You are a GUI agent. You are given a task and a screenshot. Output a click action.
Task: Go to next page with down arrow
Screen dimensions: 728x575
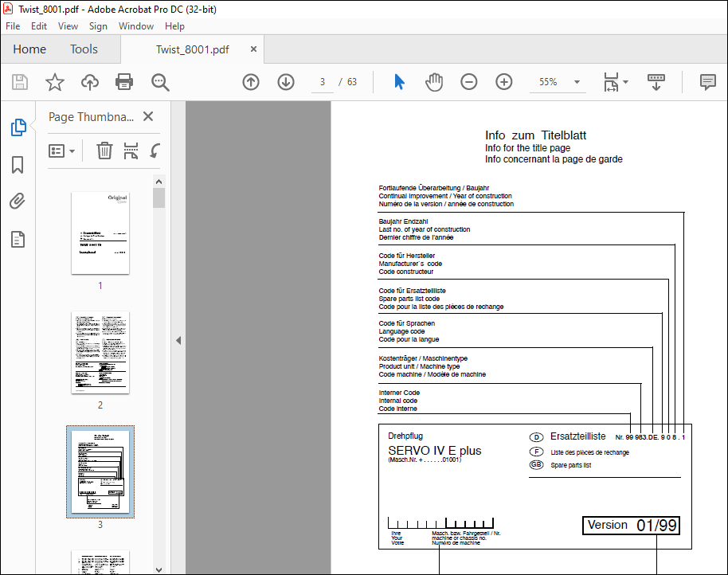click(x=286, y=82)
